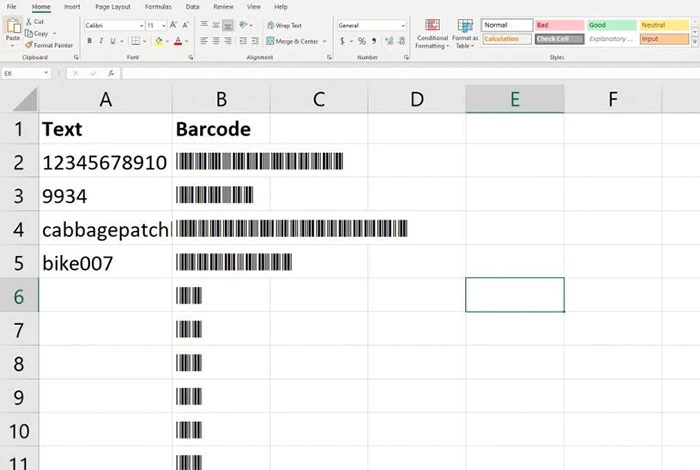Cut the selection with the Cut button
This screenshot has height=470, width=700.
tap(35, 21)
